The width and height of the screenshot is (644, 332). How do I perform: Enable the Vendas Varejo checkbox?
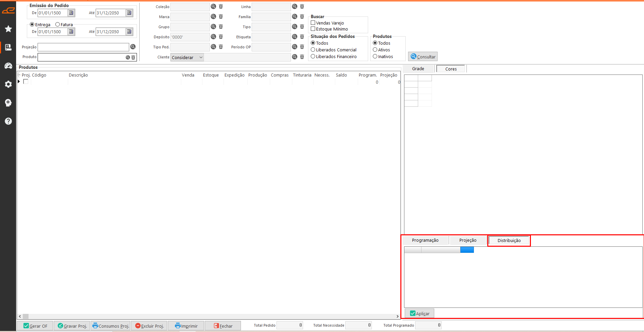(313, 23)
